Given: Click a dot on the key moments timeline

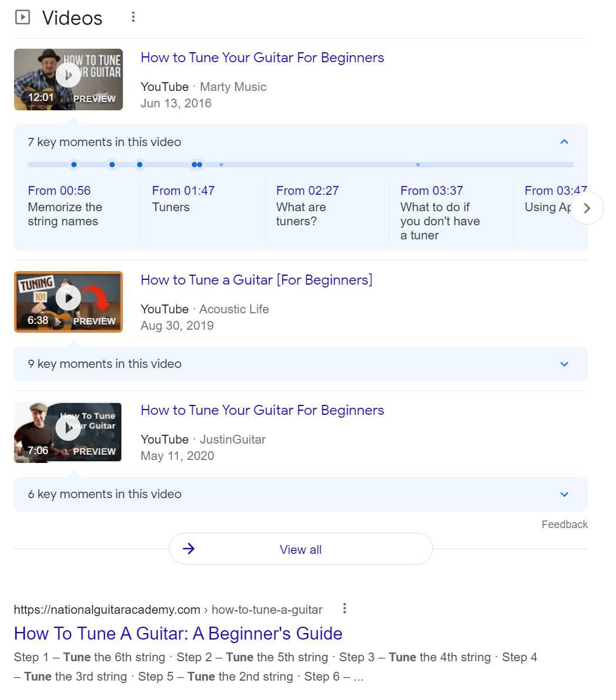Looking at the screenshot, I should pyautogui.click(x=73, y=164).
